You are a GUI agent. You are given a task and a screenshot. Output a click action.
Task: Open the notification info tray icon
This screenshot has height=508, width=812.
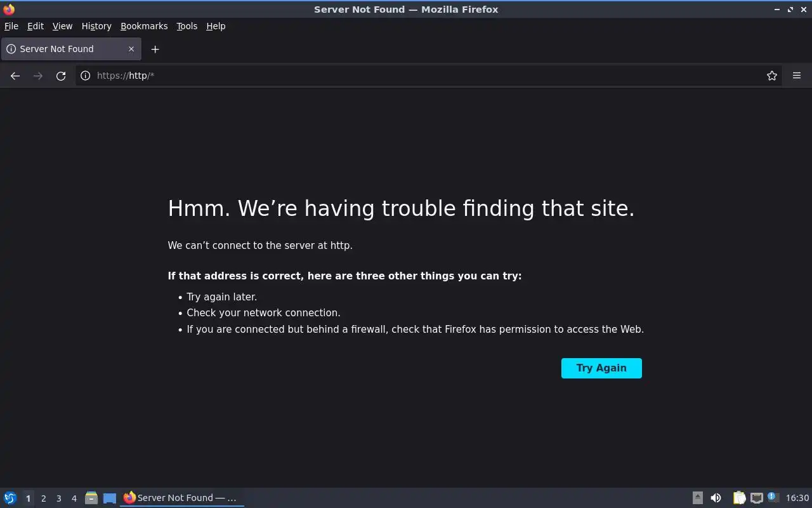pos(772,497)
